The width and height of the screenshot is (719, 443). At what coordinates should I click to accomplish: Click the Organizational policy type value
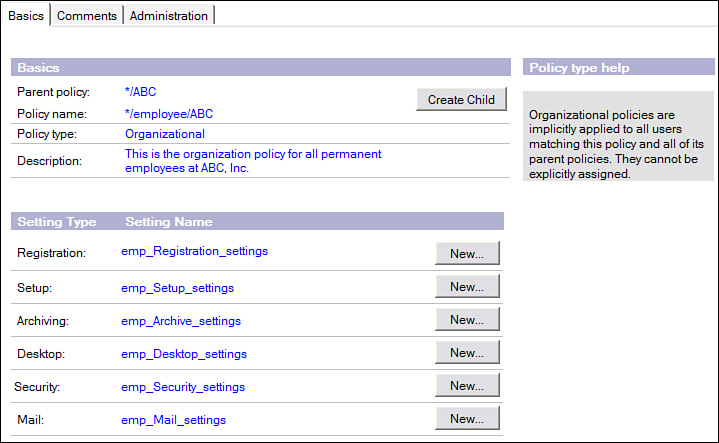(165, 134)
